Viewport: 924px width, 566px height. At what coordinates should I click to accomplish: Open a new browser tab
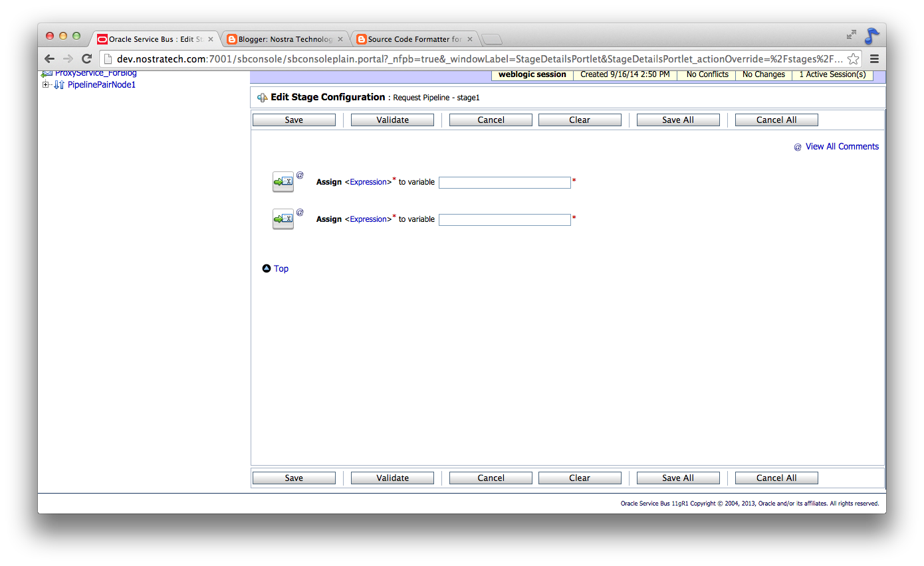492,39
